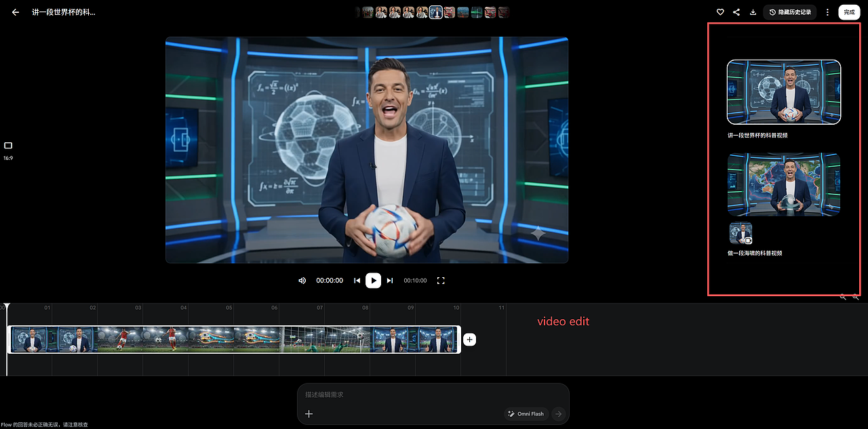Mute the video volume icon
This screenshot has width=868, height=429.
coord(302,281)
